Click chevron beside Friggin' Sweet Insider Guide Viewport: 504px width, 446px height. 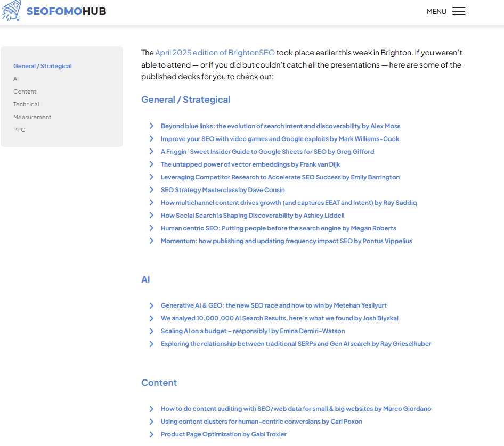point(151,152)
